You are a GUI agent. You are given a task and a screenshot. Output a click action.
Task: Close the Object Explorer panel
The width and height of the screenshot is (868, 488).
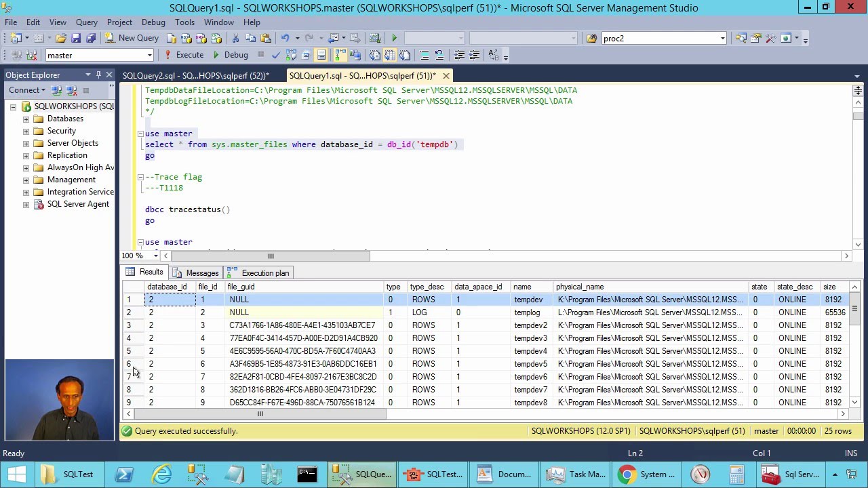[x=108, y=75]
